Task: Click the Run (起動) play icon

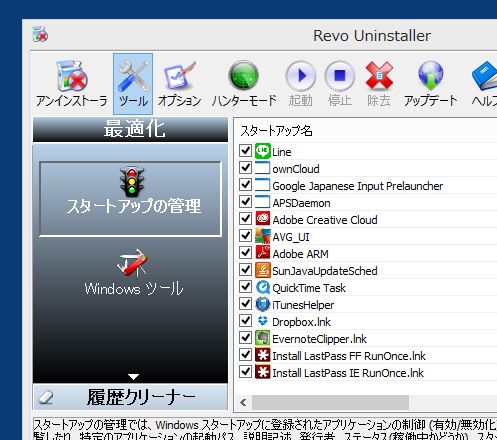Action: tap(301, 76)
